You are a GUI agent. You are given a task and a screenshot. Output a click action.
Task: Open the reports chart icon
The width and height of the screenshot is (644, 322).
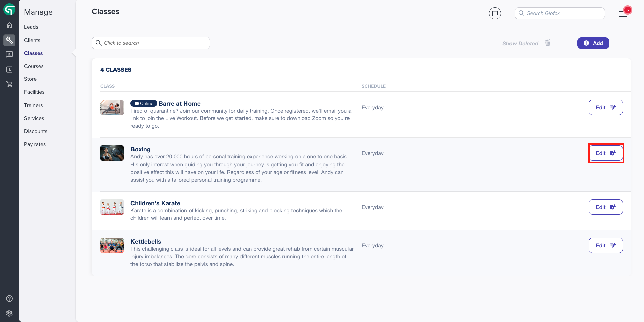[x=9, y=69]
